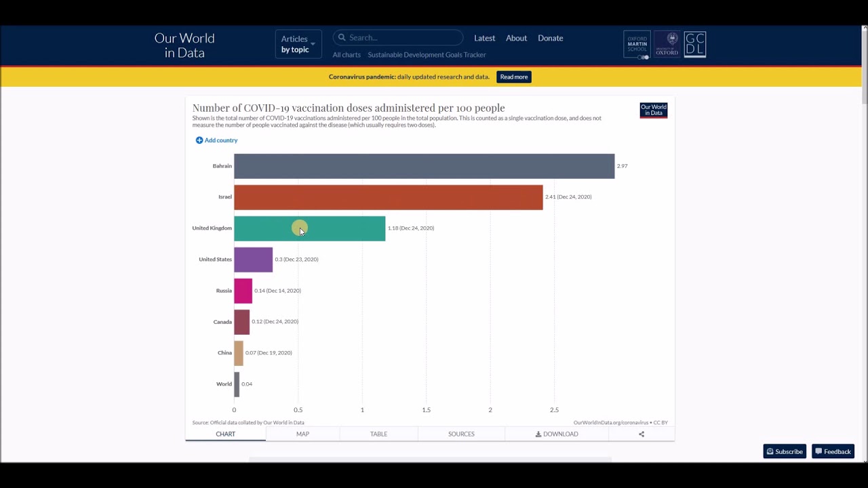Click the Oxford Martin School logo
This screenshot has width=868, height=488.
[x=637, y=45]
